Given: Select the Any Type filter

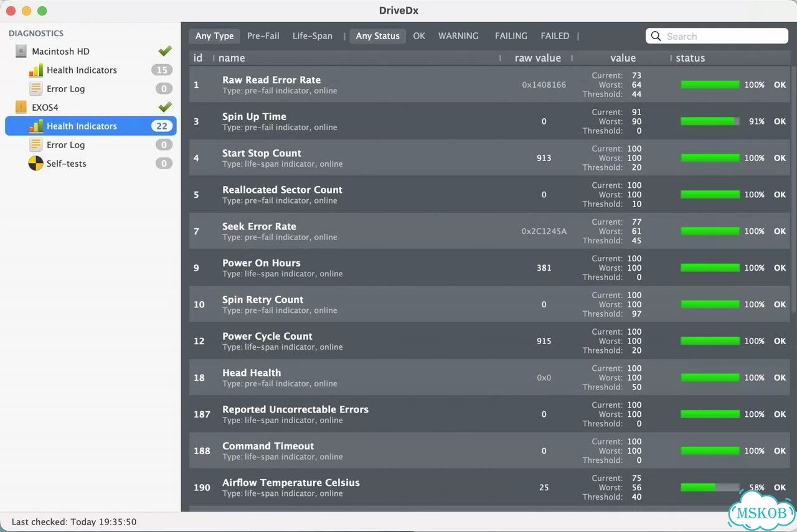Looking at the screenshot, I should pyautogui.click(x=215, y=36).
